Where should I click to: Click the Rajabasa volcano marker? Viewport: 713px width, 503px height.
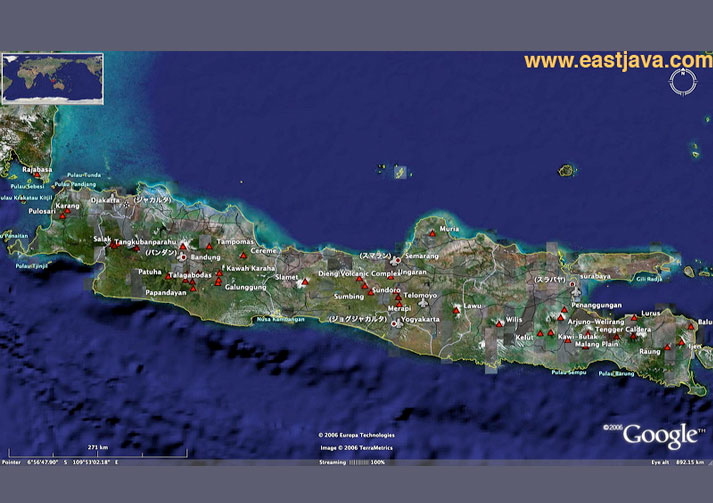(x=39, y=176)
